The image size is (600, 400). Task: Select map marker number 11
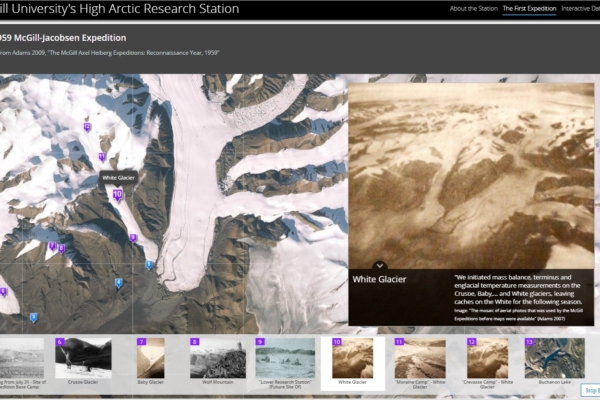(x=102, y=156)
